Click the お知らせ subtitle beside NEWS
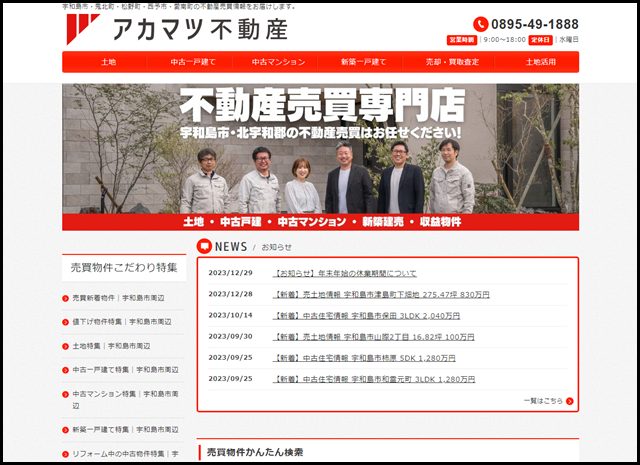The image size is (640, 465). point(276,247)
